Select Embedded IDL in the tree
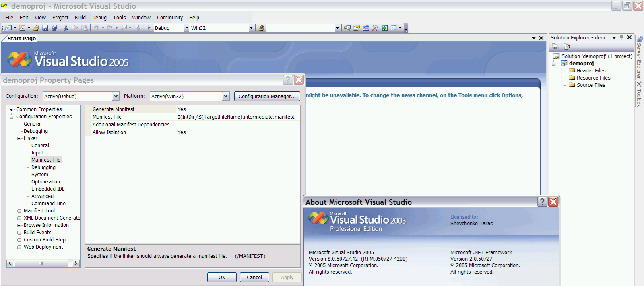 (x=48, y=189)
